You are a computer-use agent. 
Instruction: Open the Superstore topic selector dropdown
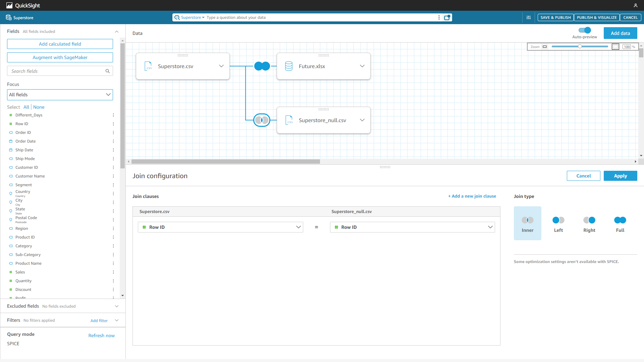click(193, 17)
